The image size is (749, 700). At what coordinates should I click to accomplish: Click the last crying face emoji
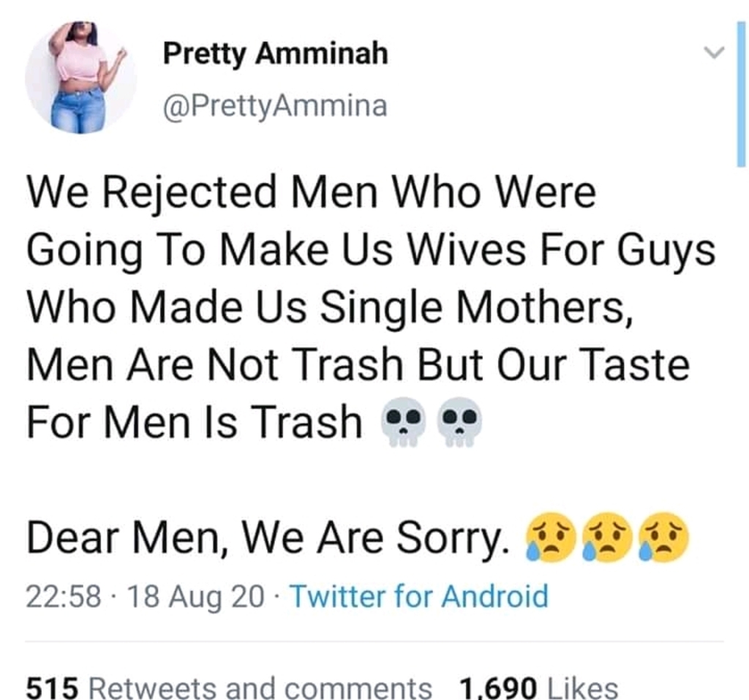pyautogui.click(x=664, y=537)
